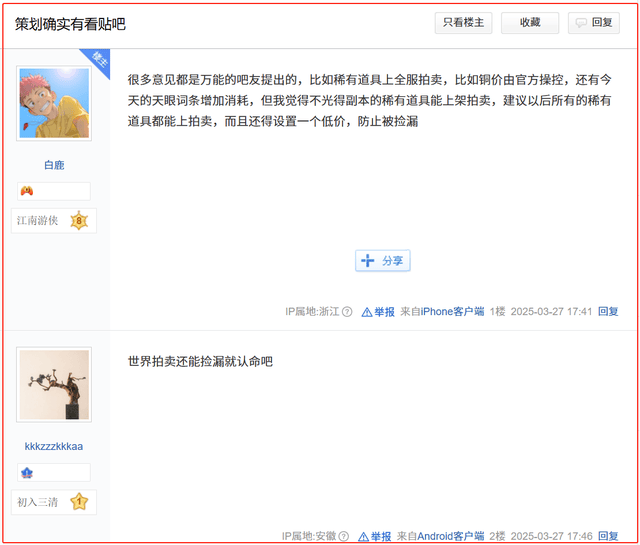Click the timestamp 2025-03-27 17:41
This screenshot has height=545, width=640.
(x=551, y=311)
